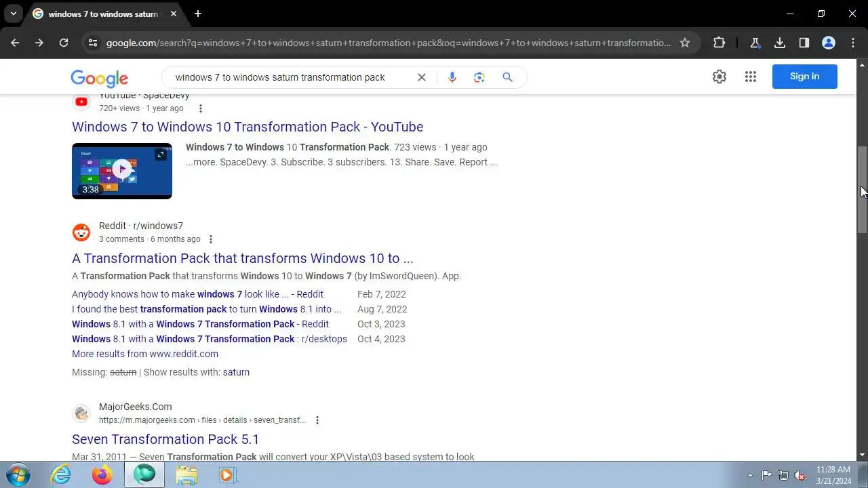Open More results from www.reddit.com

[145, 354]
